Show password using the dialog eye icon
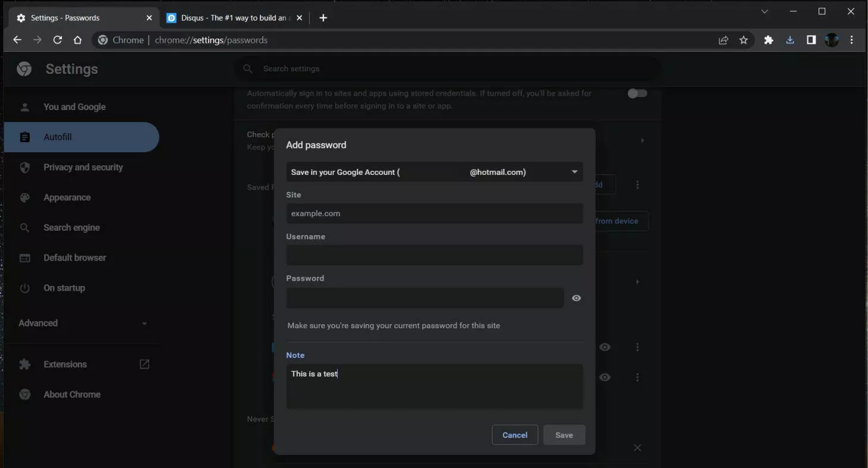 (576, 298)
